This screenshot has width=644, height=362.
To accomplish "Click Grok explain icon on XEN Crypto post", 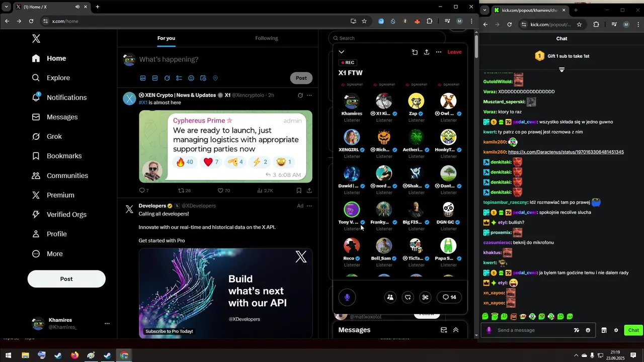I will [300, 95].
